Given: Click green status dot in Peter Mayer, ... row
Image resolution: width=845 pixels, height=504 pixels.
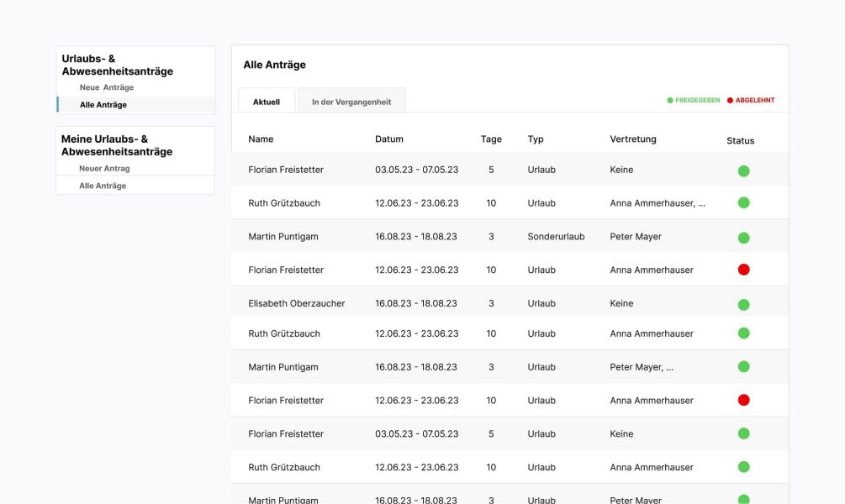Looking at the screenshot, I should (744, 367).
